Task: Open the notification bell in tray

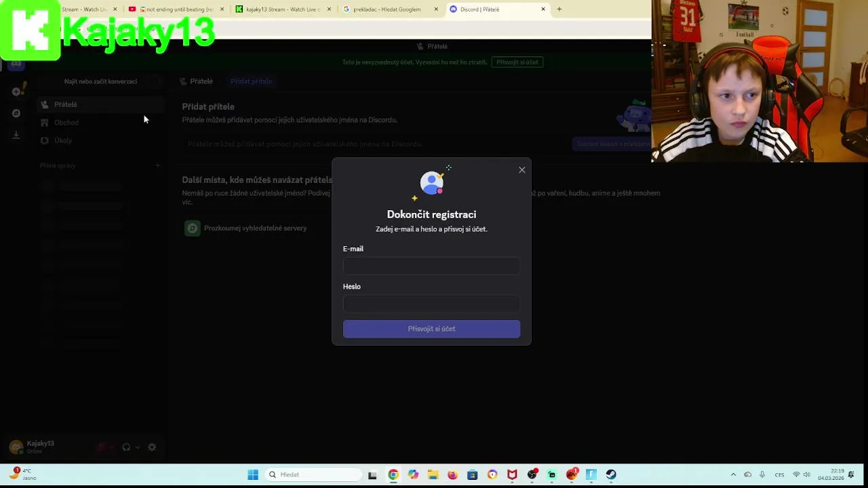Action: 851,474
